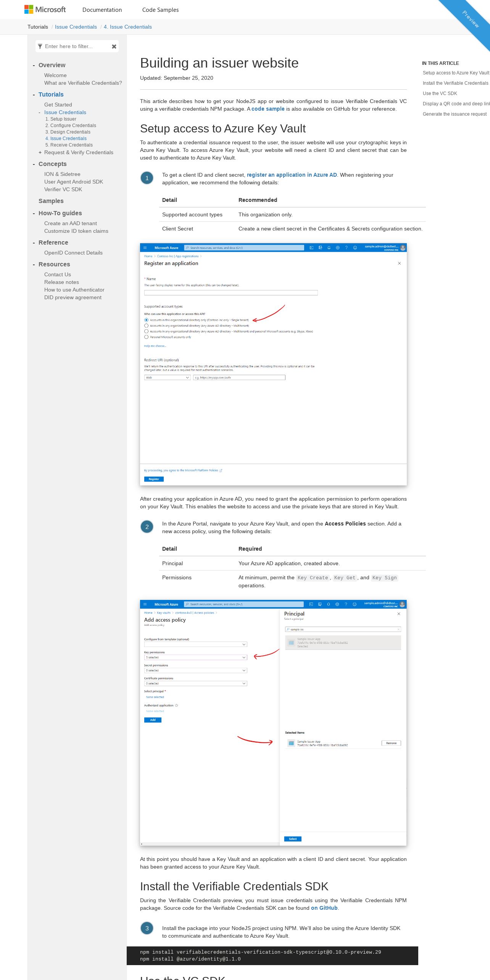Image resolution: width=490 pixels, height=980 pixels.
Task: Open the 'Add access policy' screenshot
Action: click(x=273, y=723)
